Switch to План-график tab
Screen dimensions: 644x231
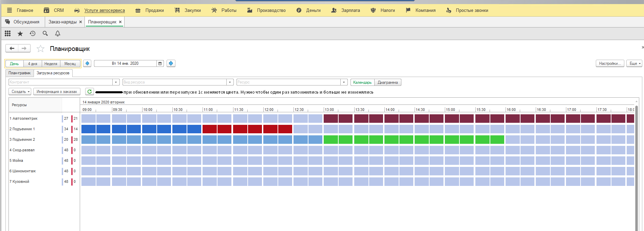click(19, 73)
